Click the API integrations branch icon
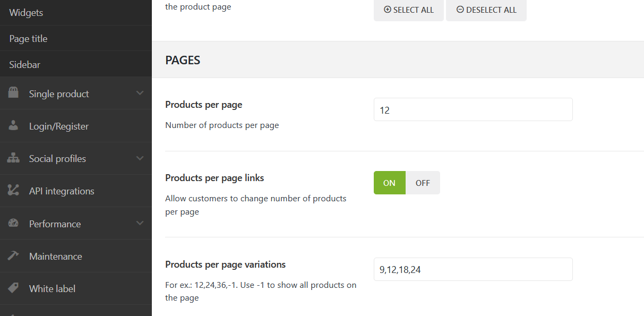The width and height of the screenshot is (644, 316). 13,191
